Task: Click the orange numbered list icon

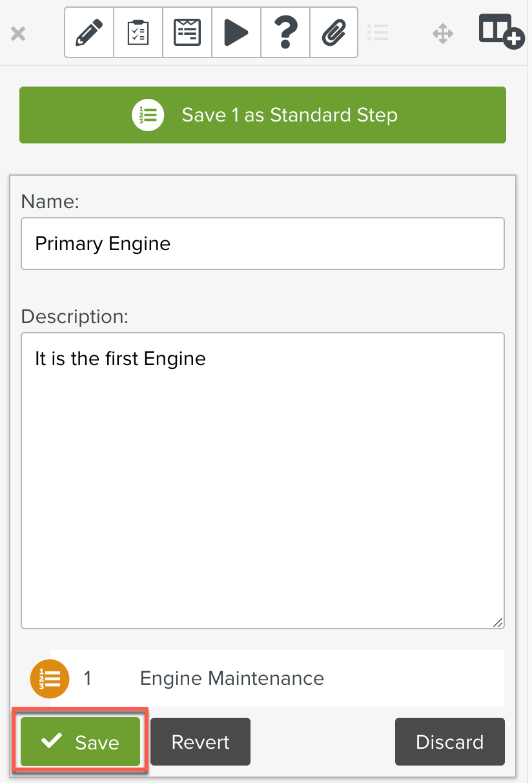Action: click(50, 679)
